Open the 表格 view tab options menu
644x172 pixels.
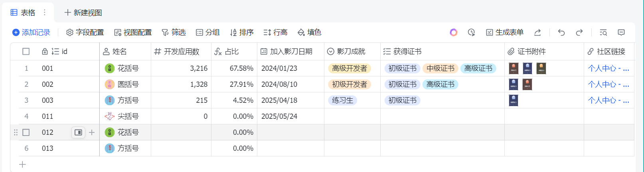(45, 13)
